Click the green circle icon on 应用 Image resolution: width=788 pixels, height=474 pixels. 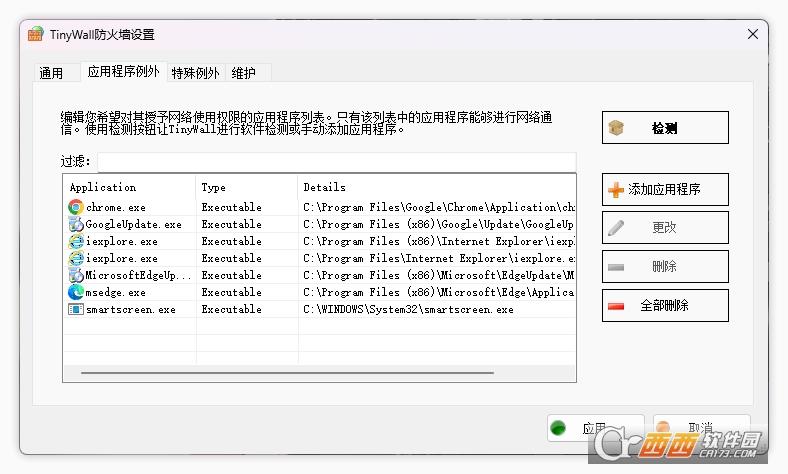point(558,428)
